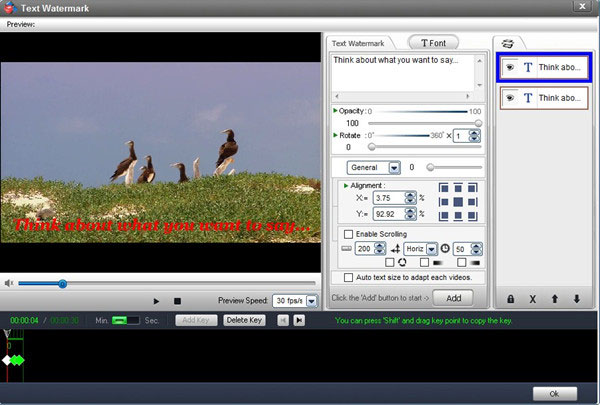Toggle visibility of second watermark layer
Viewport: 600px width, 405px height.
tap(510, 98)
